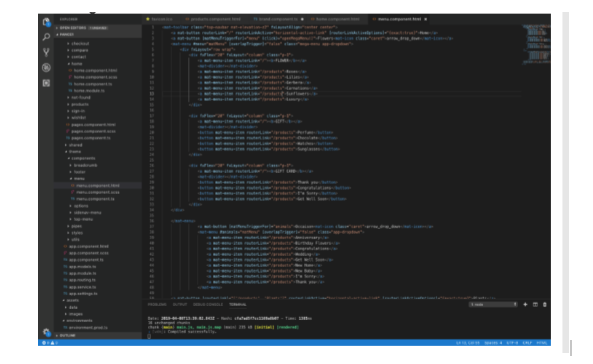The image size is (593, 364).
Task: Switch to the favicon.ico tab
Action: coord(159,19)
